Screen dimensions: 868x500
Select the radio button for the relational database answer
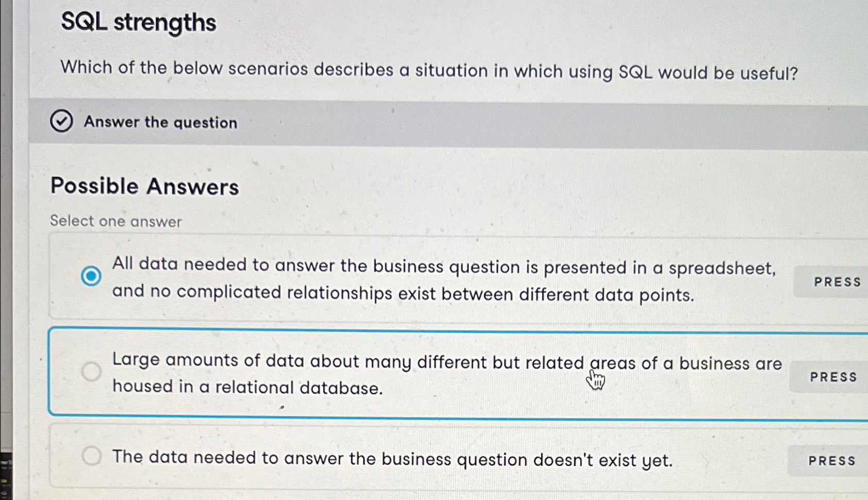(x=91, y=372)
